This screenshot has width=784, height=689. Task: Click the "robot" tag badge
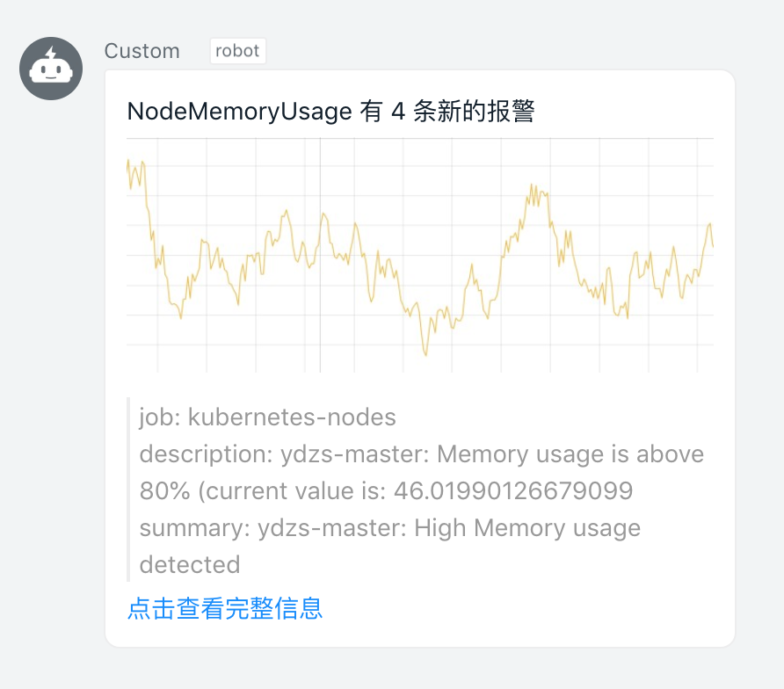pos(237,50)
